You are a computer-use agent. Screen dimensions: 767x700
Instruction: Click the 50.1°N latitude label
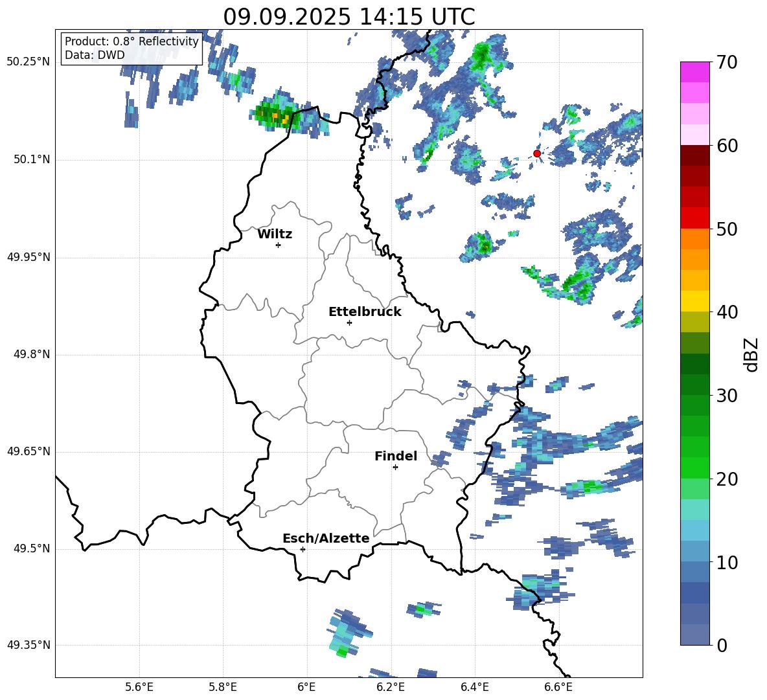click(32, 159)
